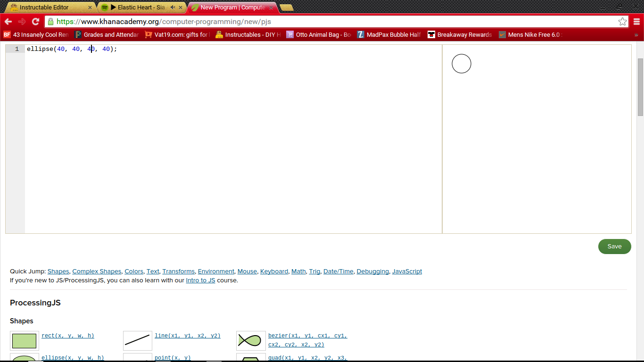The image size is (644, 362).
Task: Click the browser back arrow
Action: coord(8,21)
